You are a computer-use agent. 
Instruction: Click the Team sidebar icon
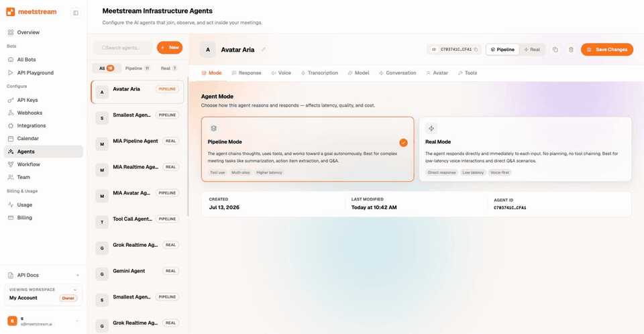tap(11, 177)
